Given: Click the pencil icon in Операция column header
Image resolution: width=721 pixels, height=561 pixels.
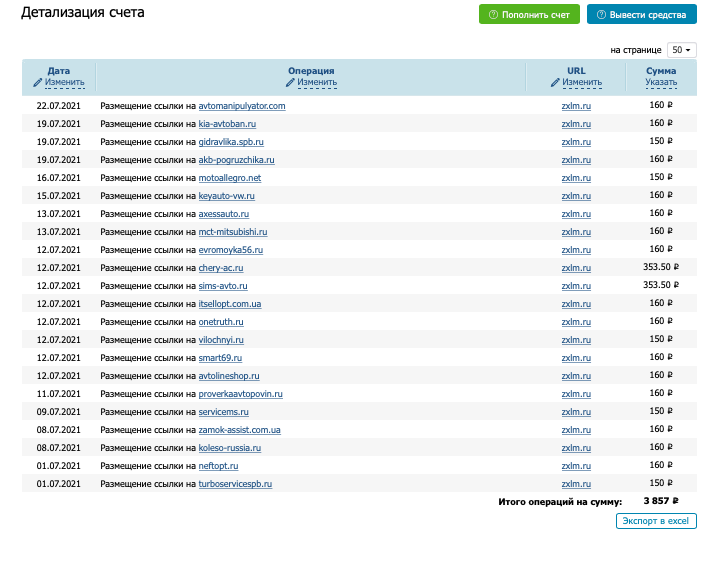Looking at the screenshot, I should pos(290,83).
